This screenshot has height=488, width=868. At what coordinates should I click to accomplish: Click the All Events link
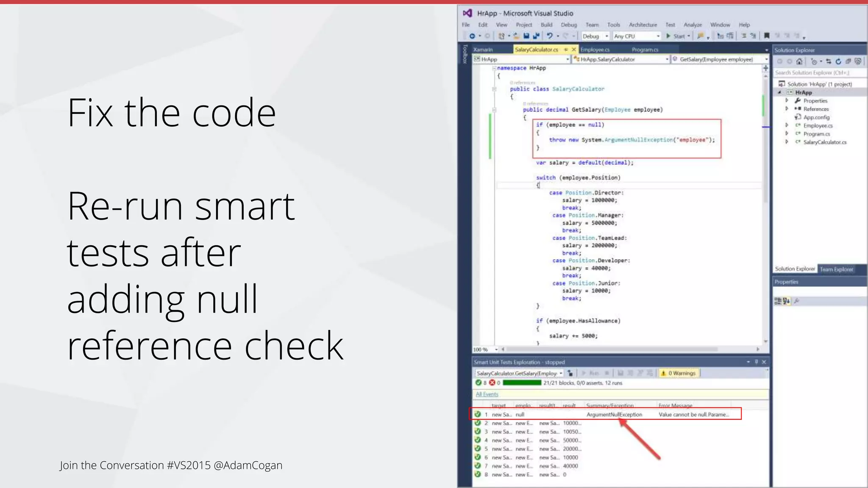point(487,394)
